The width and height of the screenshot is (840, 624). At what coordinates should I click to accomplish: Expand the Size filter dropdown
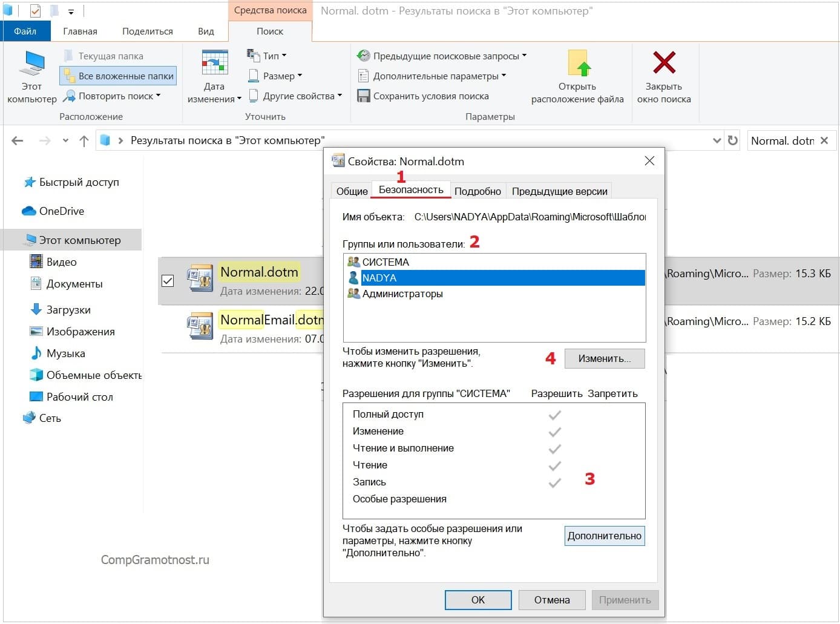tap(275, 76)
